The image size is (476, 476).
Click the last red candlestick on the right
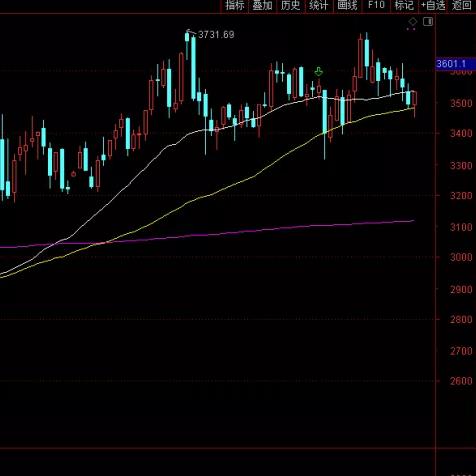(x=415, y=98)
